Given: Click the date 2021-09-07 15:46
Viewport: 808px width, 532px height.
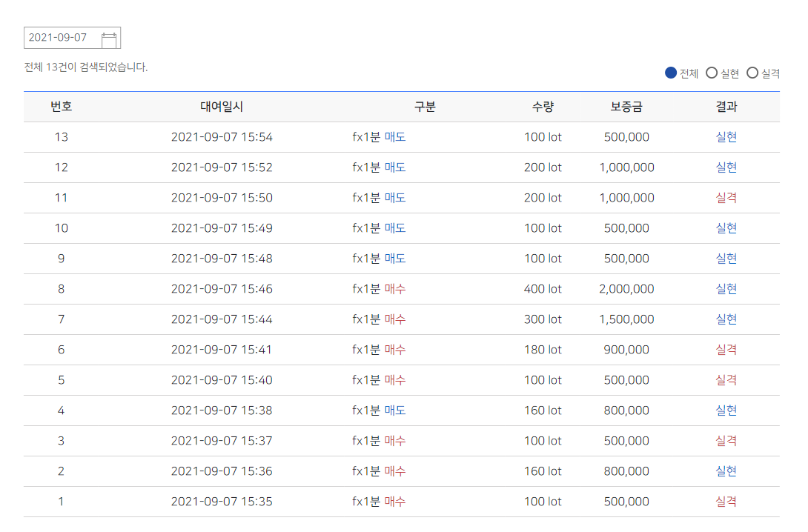Looking at the screenshot, I should click(222, 289).
